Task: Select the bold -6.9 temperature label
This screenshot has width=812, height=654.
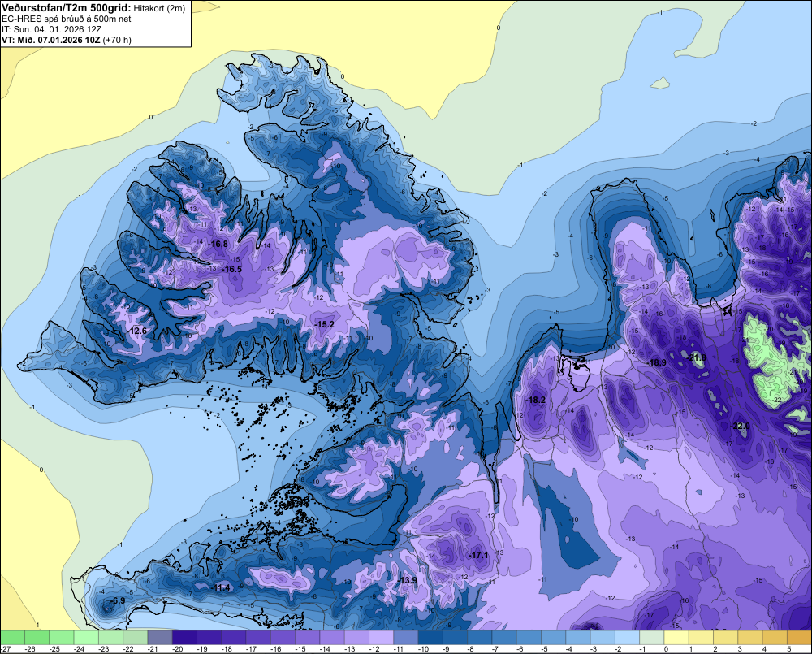Action: (x=117, y=600)
